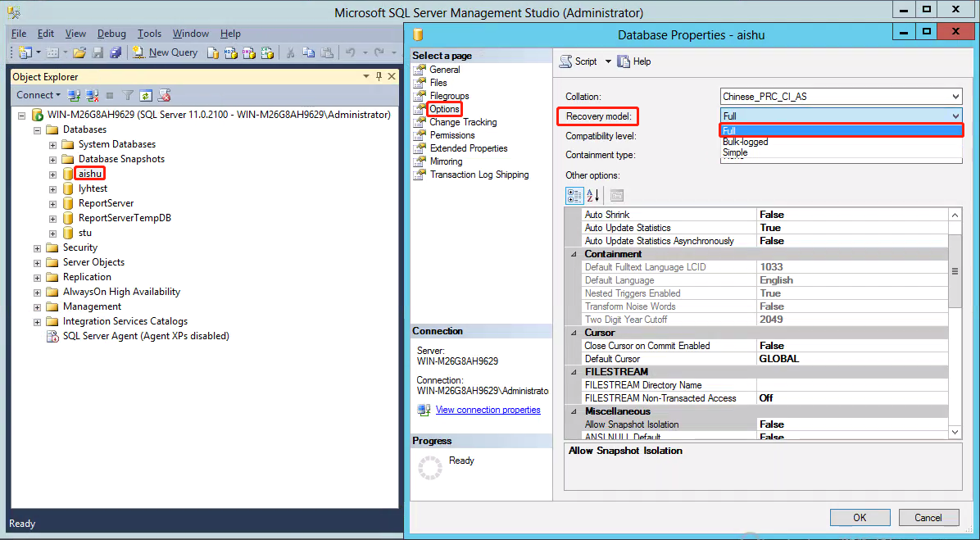This screenshot has width=980, height=540.
Task: Click the Copy icon in main toolbar
Action: (309, 52)
